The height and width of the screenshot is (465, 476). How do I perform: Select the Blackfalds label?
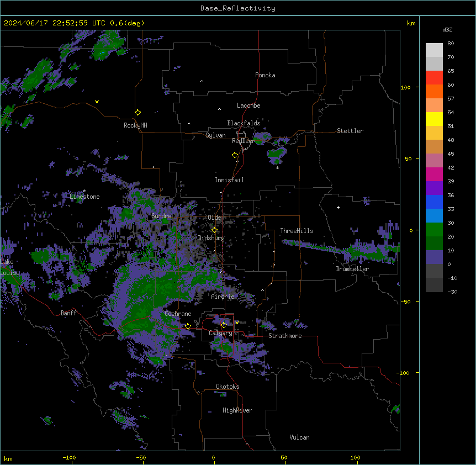point(244,123)
